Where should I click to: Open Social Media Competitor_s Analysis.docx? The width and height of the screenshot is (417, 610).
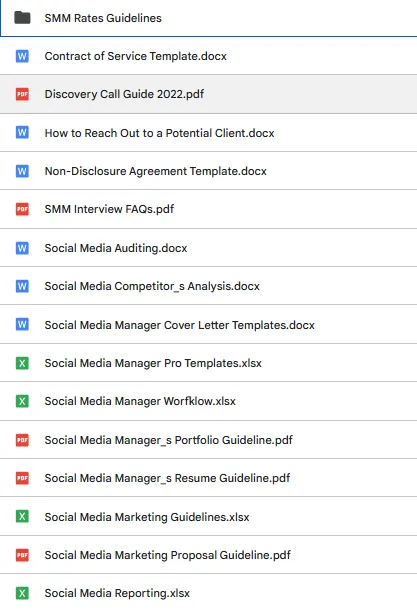tap(152, 286)
